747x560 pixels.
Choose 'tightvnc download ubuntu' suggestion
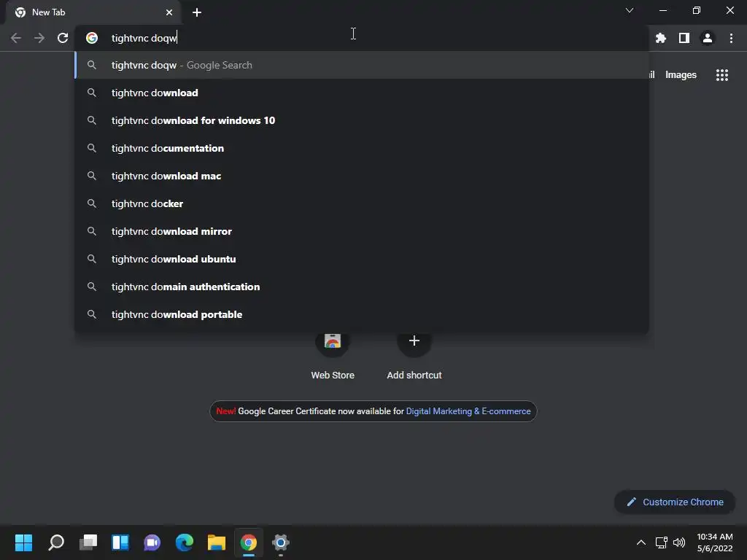[x=362, y=259]
